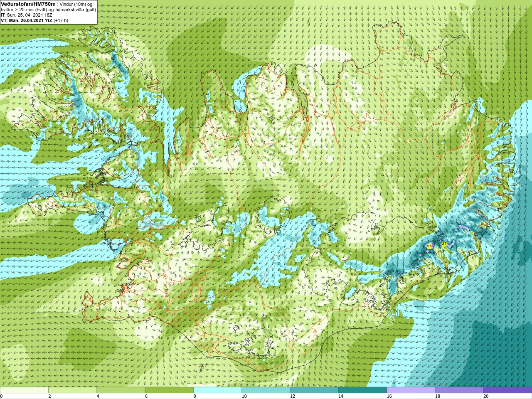Select the green 4–6 m/s legend swatch
The width and height of the screenshot is (532, 399).
point(121,390)
